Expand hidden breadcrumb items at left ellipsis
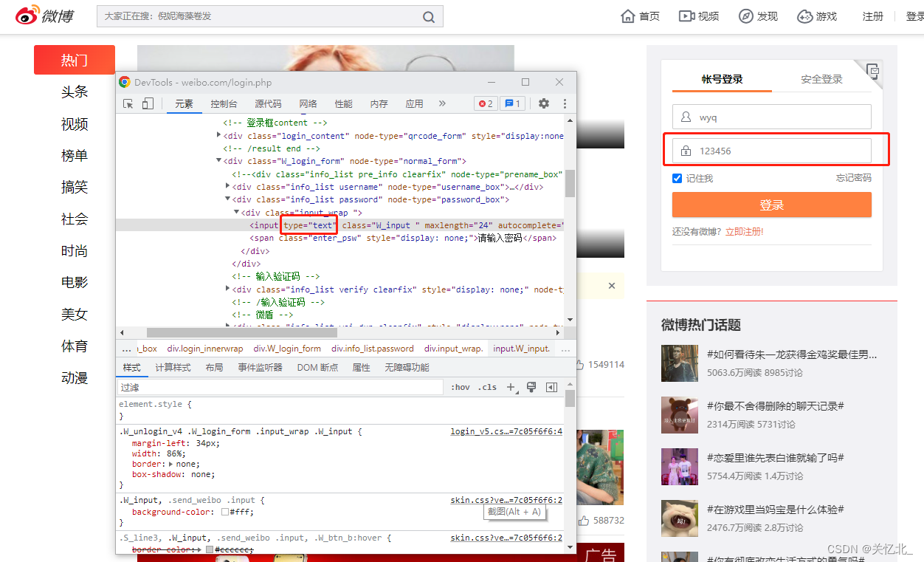 (126, 349)
